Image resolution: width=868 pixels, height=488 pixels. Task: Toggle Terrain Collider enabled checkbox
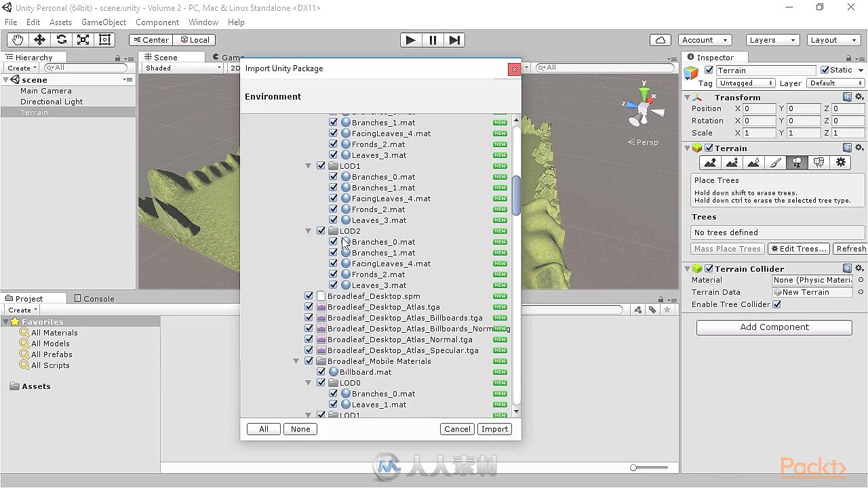(x=709, y=269)
